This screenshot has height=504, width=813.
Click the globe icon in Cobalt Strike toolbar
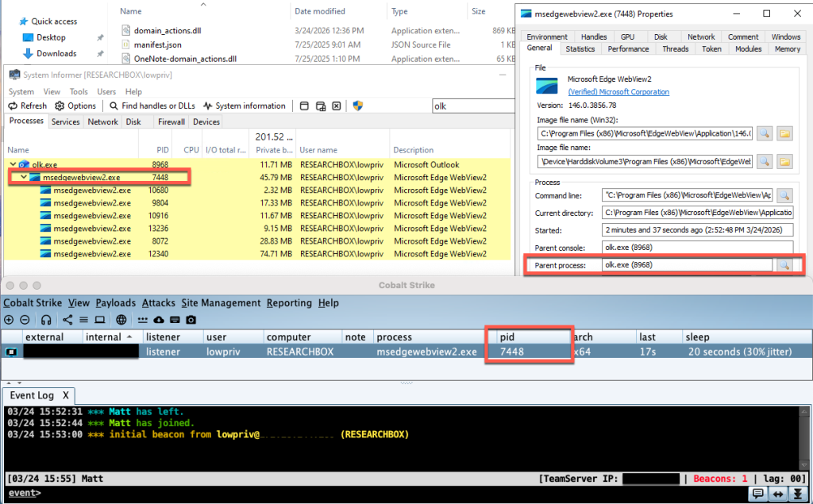tap(121, 320)
